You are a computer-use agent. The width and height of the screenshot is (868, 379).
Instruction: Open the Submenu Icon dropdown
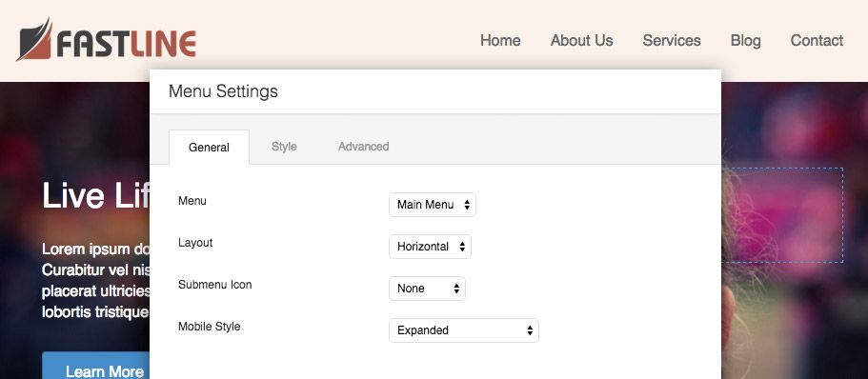428,289
